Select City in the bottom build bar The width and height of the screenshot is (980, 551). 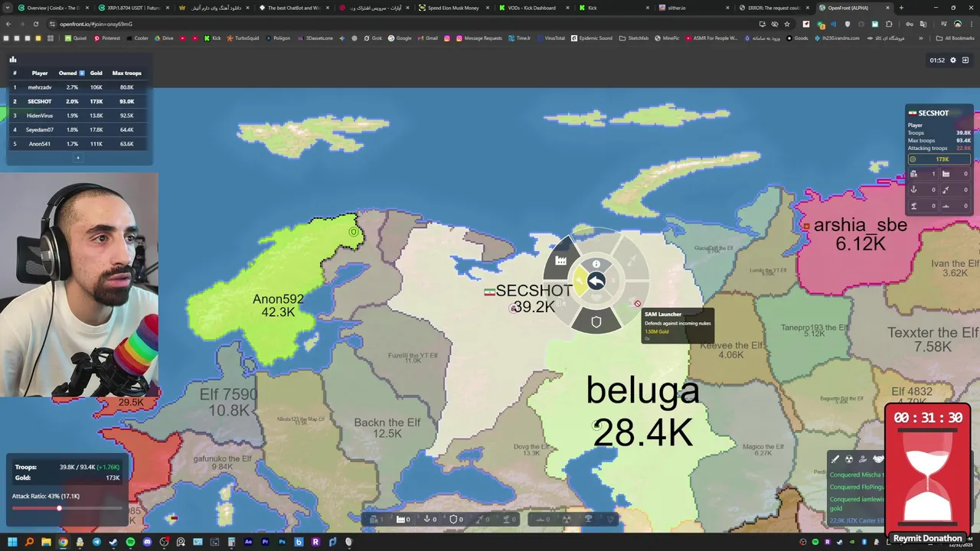click(x=375, y=519)
